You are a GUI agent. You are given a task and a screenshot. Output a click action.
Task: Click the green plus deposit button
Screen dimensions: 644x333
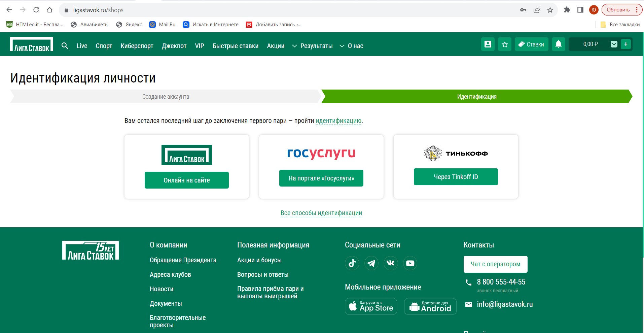[x=625, y=44]
